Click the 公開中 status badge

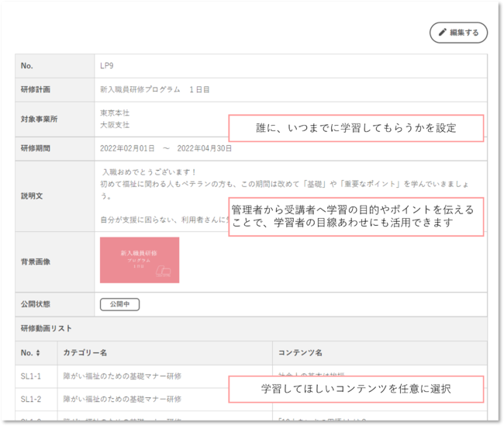point(119,304)
